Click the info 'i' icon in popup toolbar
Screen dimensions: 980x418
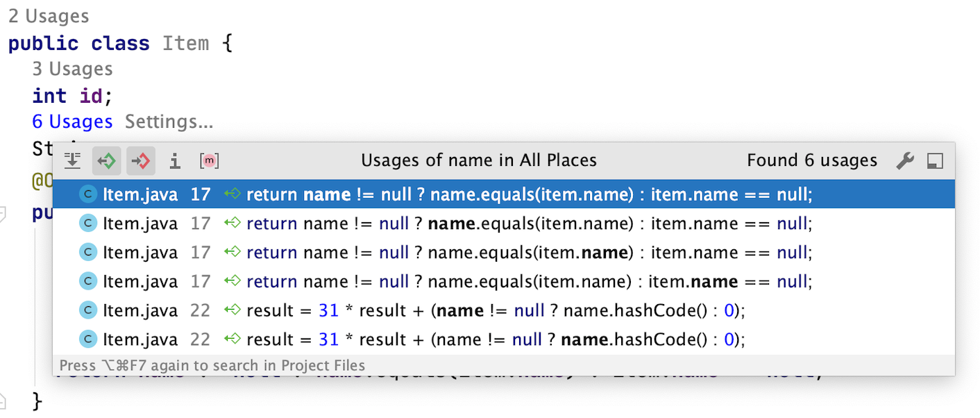coord(175,161)
